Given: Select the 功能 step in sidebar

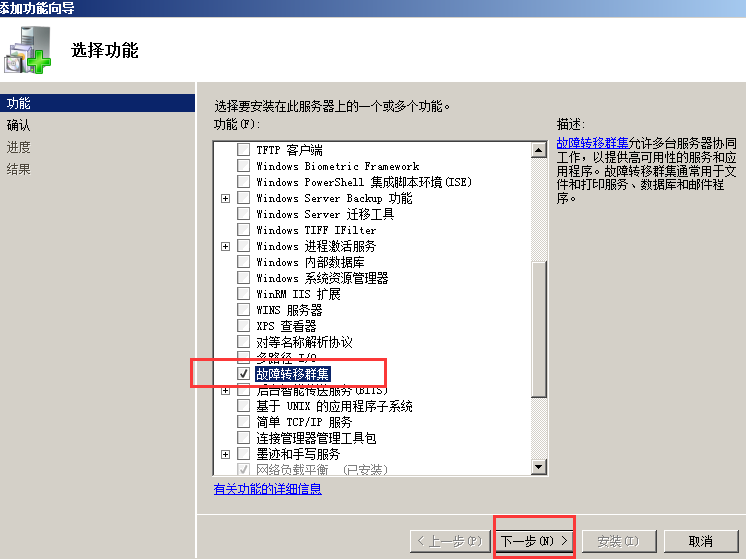Looking at the screenshot, I should 97,103.
